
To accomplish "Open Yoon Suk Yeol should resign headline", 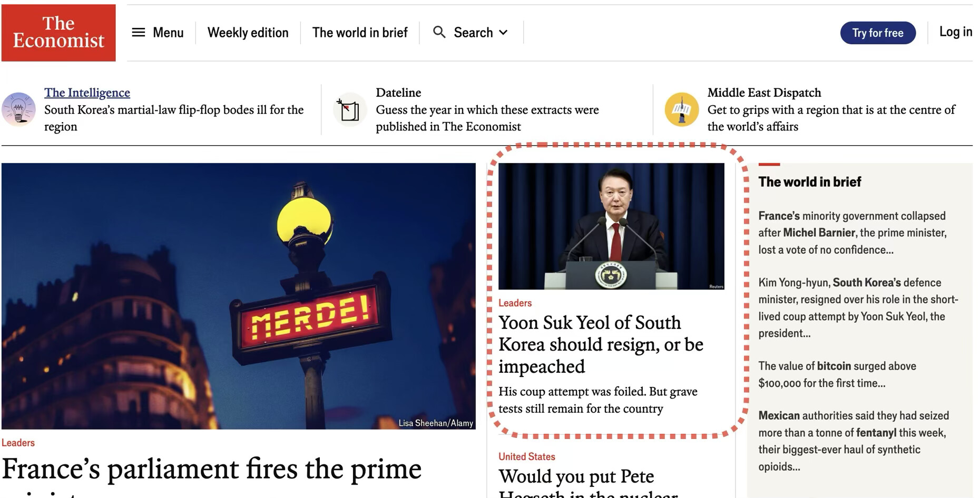I will pyautogui.click(x=601, y=344).
